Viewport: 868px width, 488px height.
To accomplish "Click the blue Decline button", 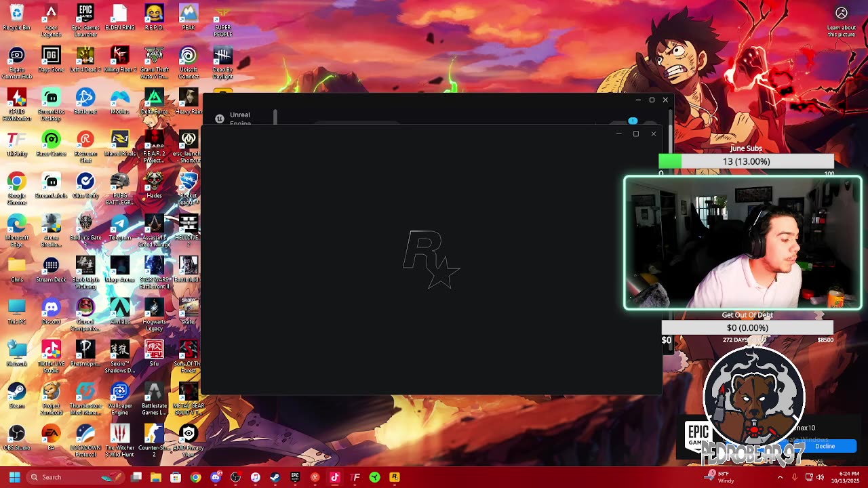I will point(825,446).
